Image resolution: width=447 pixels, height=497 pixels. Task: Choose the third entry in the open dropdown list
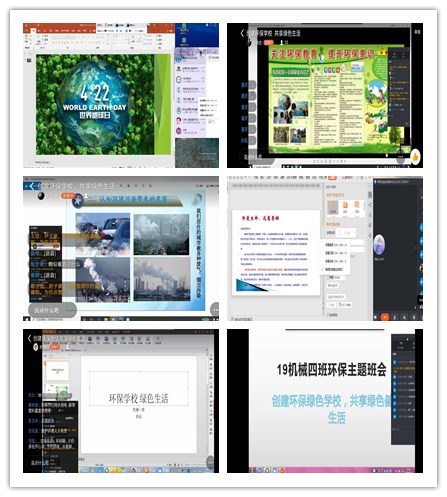(x=335, y=261)
